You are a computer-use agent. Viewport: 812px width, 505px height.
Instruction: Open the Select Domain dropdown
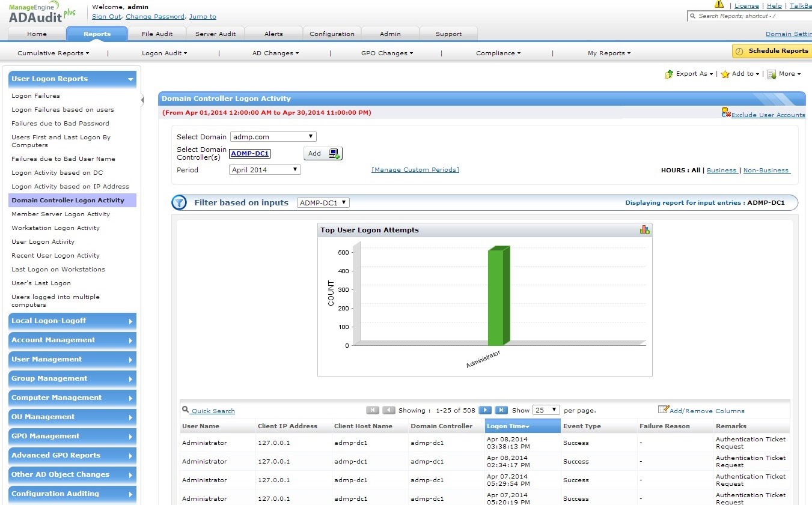coord(273,137)
